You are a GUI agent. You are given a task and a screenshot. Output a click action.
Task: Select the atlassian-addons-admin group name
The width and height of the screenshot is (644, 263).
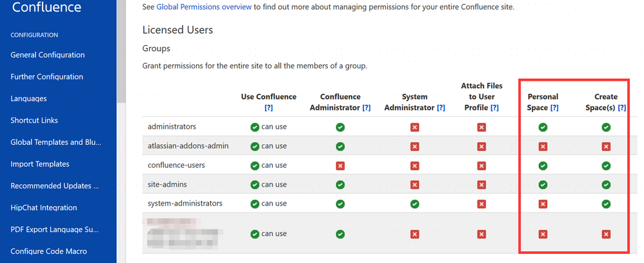tap(188, 145)
